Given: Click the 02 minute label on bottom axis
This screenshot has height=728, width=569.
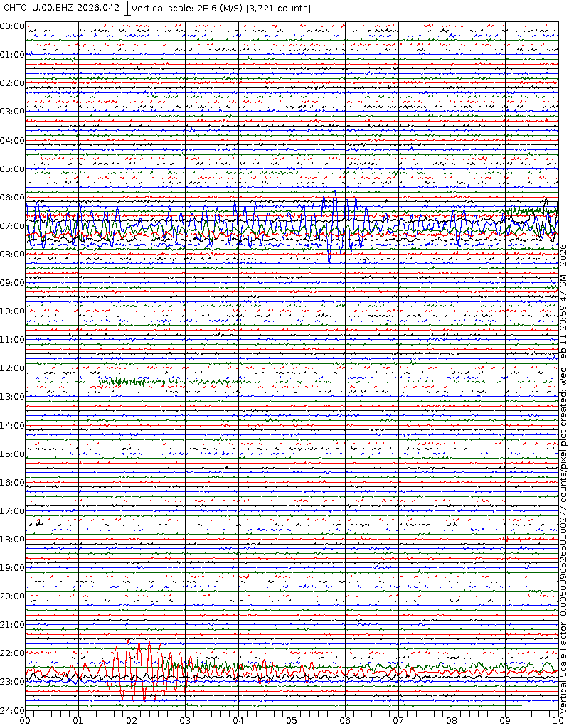Looking at the screenshot, I should click(x=132, y=721).
